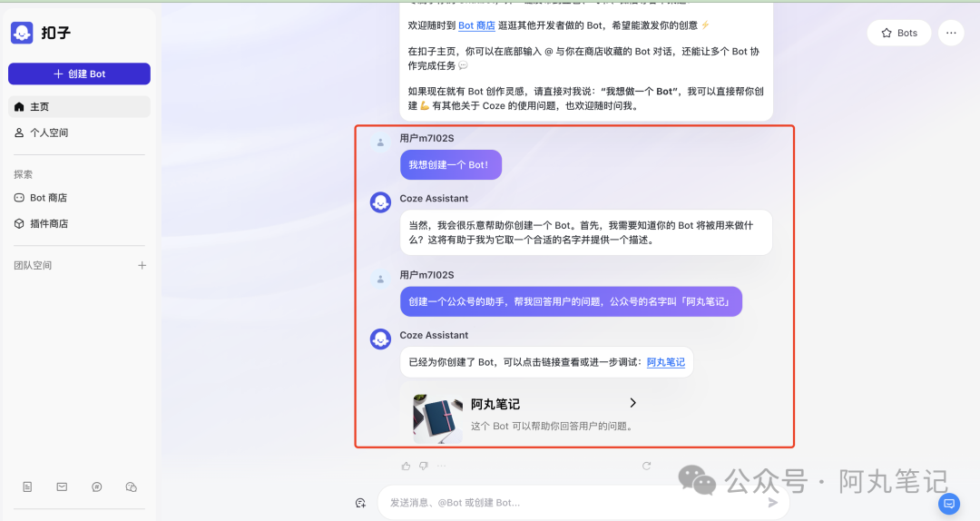Click the 创建 Bot button
980x521 pixels.
click(79, 74)
